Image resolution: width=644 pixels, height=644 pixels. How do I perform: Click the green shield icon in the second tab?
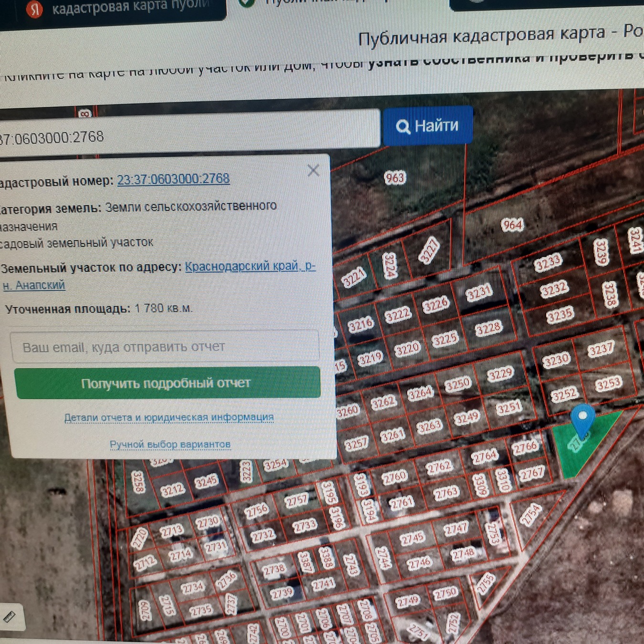pos(246,3)
